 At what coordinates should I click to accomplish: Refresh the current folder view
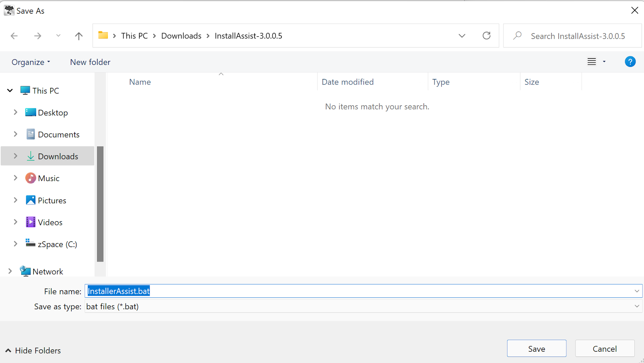(487, 35)
